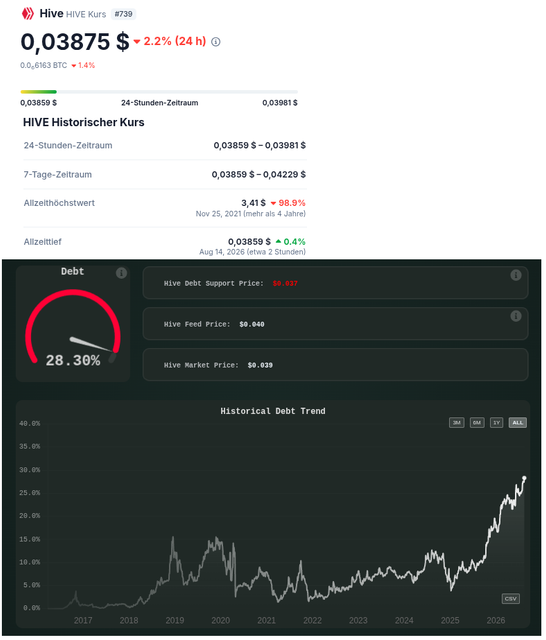
Task: Download chart data via CSV button
Action: point(510,599)
